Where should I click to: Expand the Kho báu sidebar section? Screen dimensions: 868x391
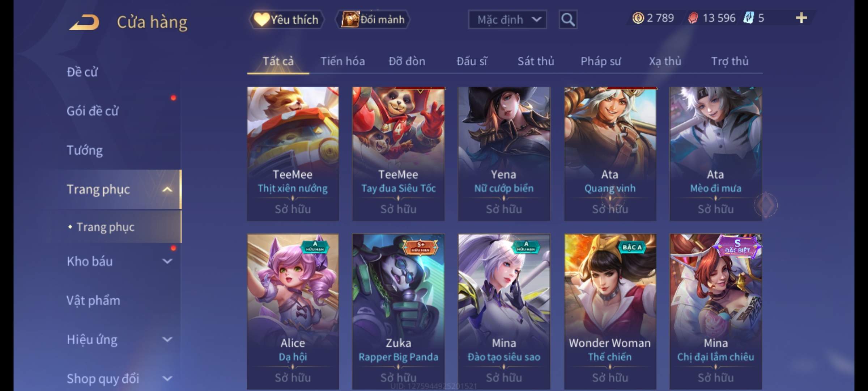click(x=167, y=261)
